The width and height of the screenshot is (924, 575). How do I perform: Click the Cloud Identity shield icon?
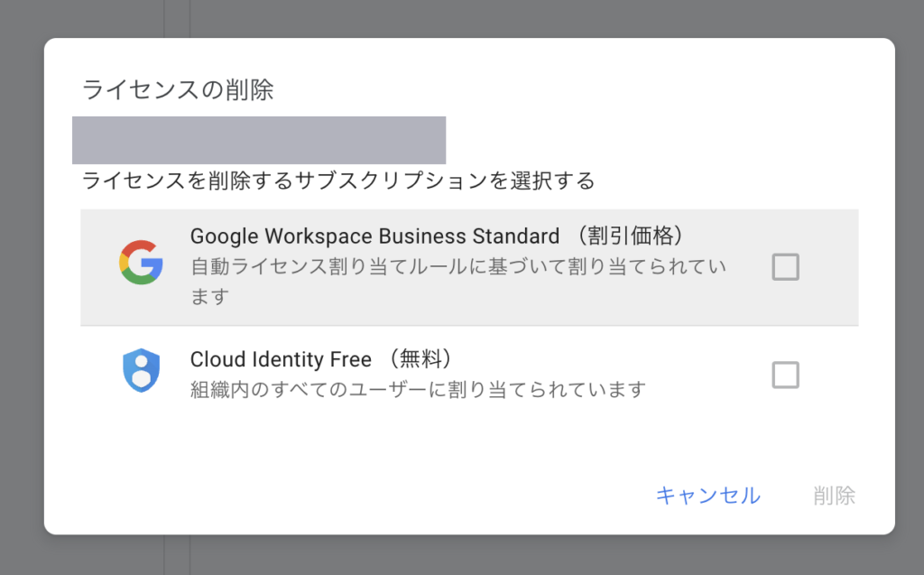pyautogui.click(x=141, y=370)
